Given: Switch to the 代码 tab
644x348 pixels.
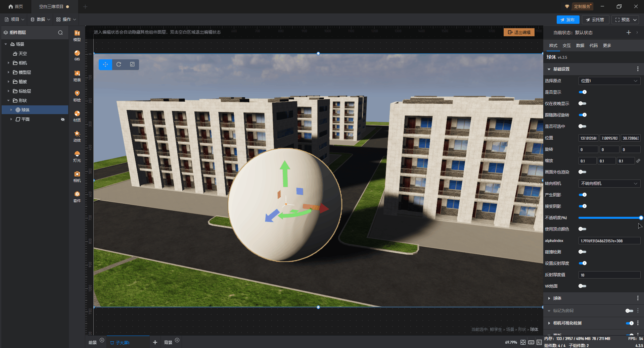Looking at the screenshot, I should pos(593,46).
